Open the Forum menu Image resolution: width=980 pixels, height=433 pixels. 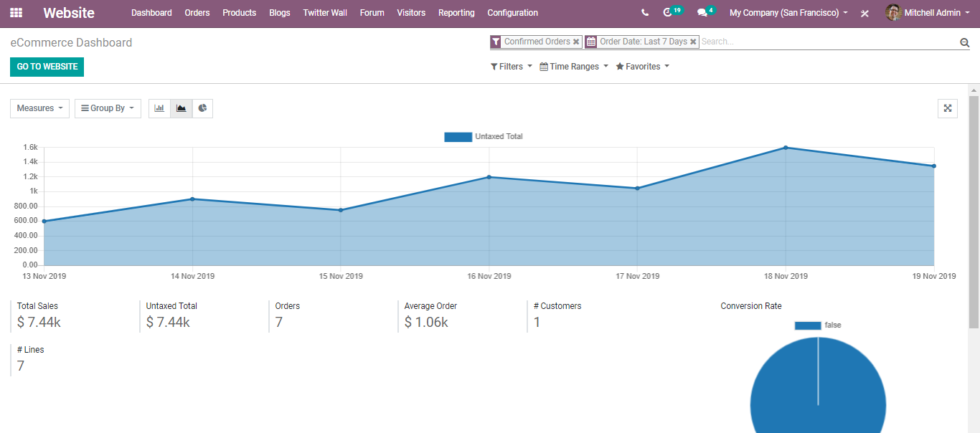pyautogui.click(x=372, y=13)
